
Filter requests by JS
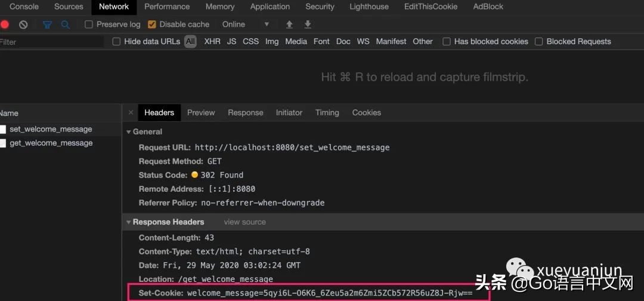(x=231, y=42)
